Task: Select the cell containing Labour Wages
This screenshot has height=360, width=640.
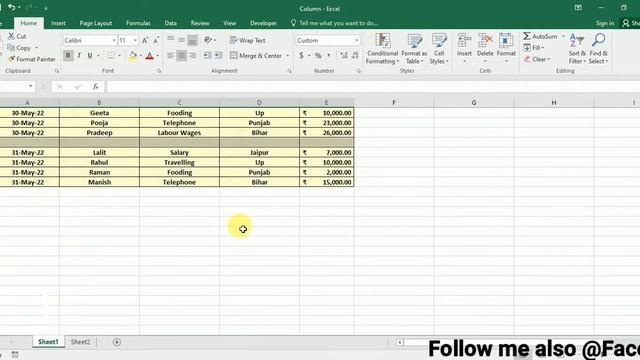Action: (x=179, y=133)
